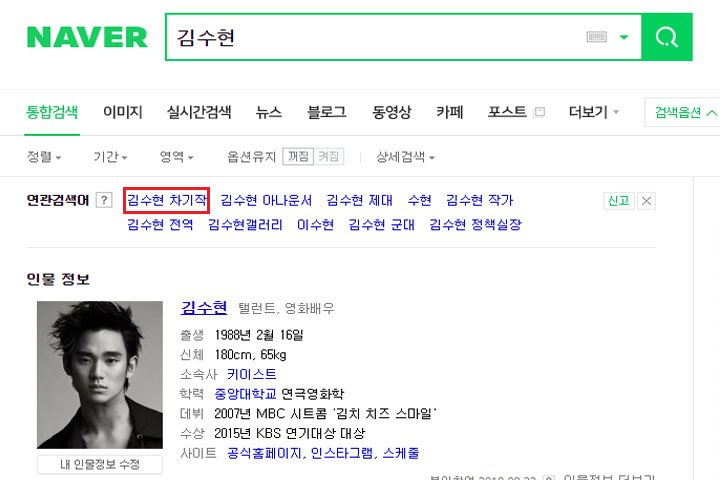720x480 pixels.
Task: Click the 키이스트 agency link
Action: click(252, 374)
